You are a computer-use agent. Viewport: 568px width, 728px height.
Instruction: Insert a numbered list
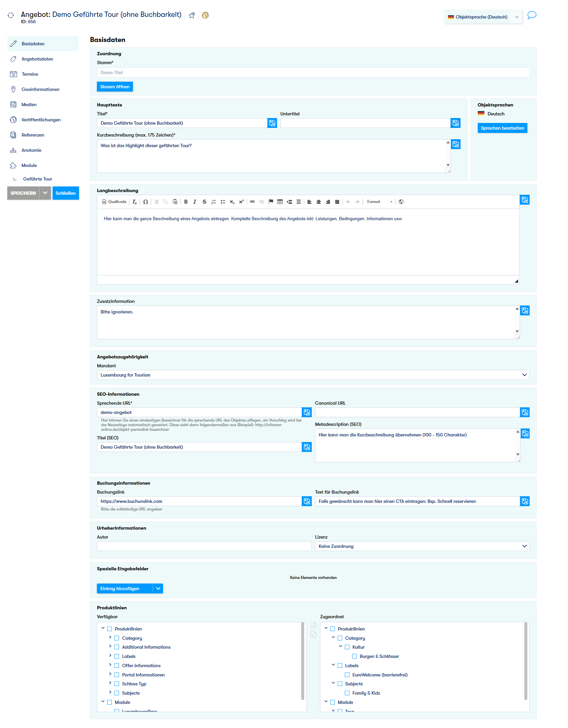coord(214,202)
